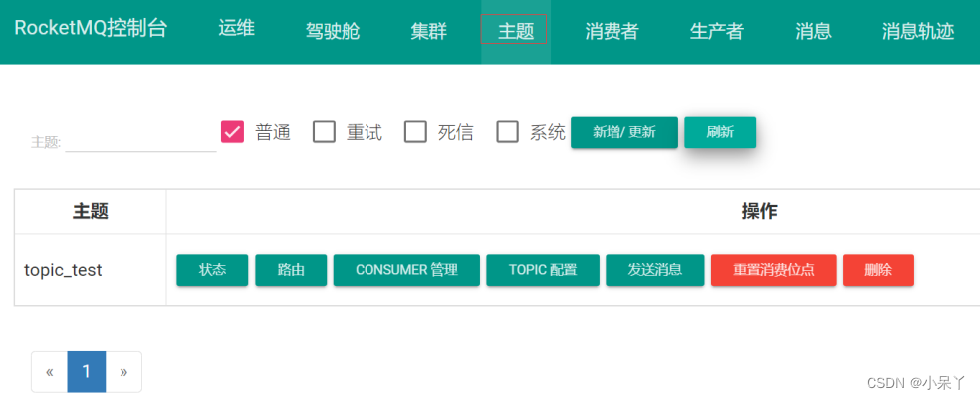Image resolution: width=980 pixels, height=399 pixels.
Task: Open 状态 for topic_test
Action: point(212,270)
